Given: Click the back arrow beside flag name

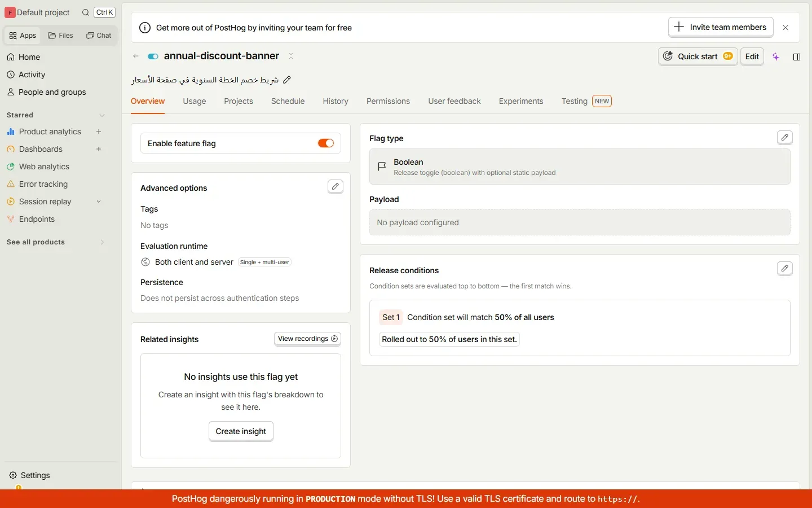Looking at the screenshot, I should (136, 56).
